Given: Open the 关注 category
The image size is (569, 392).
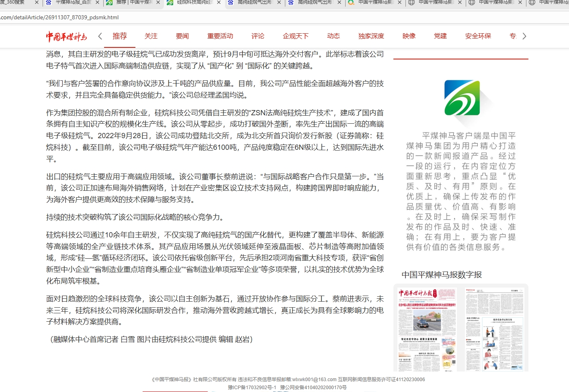Looking at the screenshot, I should (x=151, y=36).
